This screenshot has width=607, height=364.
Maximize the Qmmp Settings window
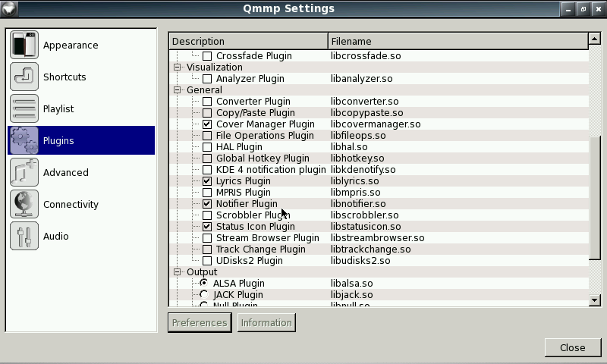pos(583,9)
